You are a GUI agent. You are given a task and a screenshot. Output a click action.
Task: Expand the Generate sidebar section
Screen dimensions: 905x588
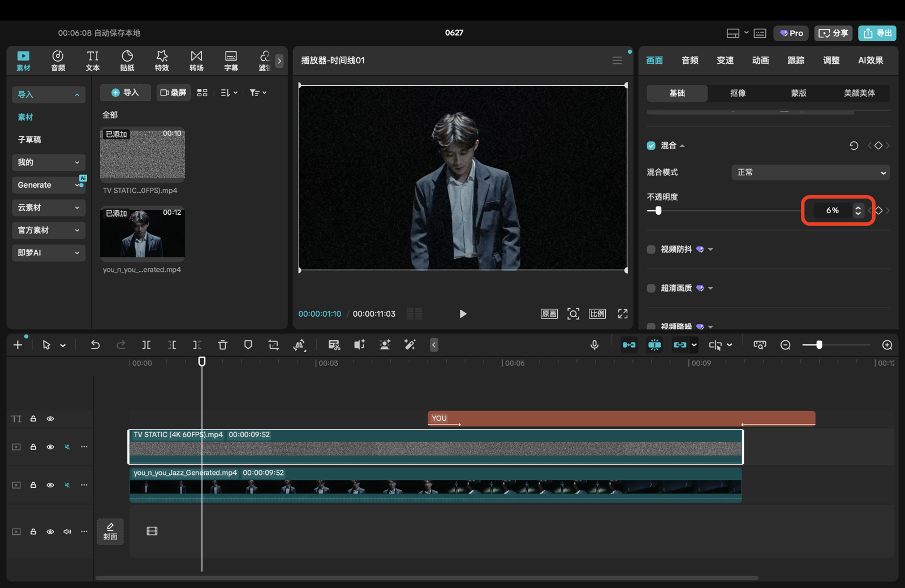click(x=49, y=185)
